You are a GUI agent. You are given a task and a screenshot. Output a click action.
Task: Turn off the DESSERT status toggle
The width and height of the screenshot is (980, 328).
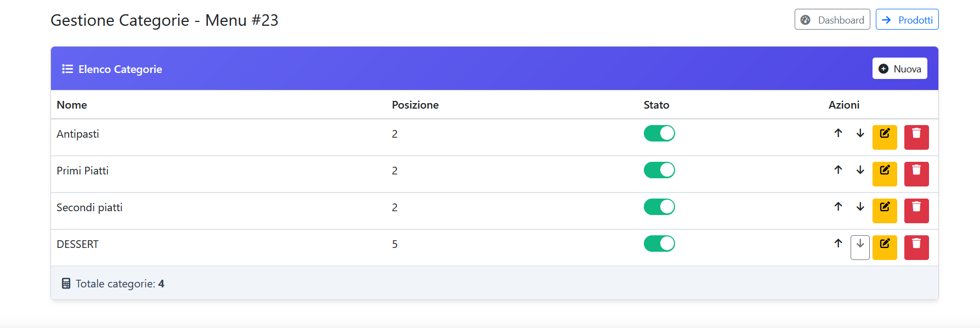(659, 243)
